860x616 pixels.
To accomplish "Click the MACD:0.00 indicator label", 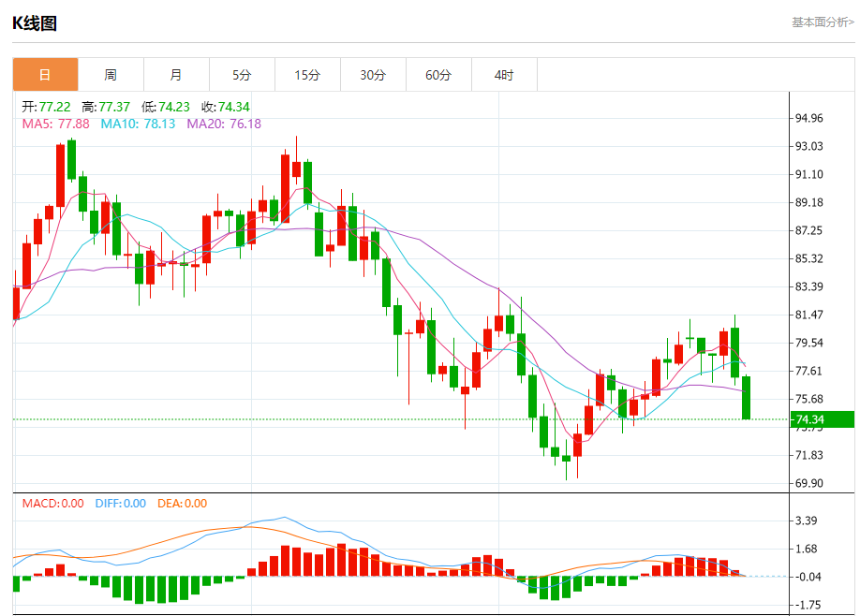I will coord(52,504).
